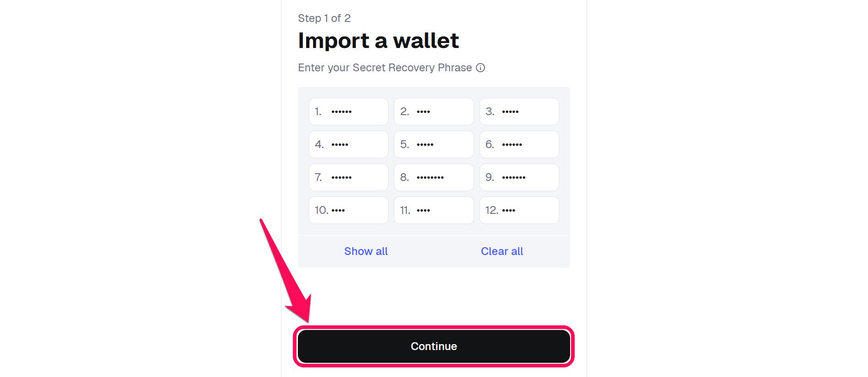Select recovery word field number 1
868x377 pixels.
pos(349,112)
